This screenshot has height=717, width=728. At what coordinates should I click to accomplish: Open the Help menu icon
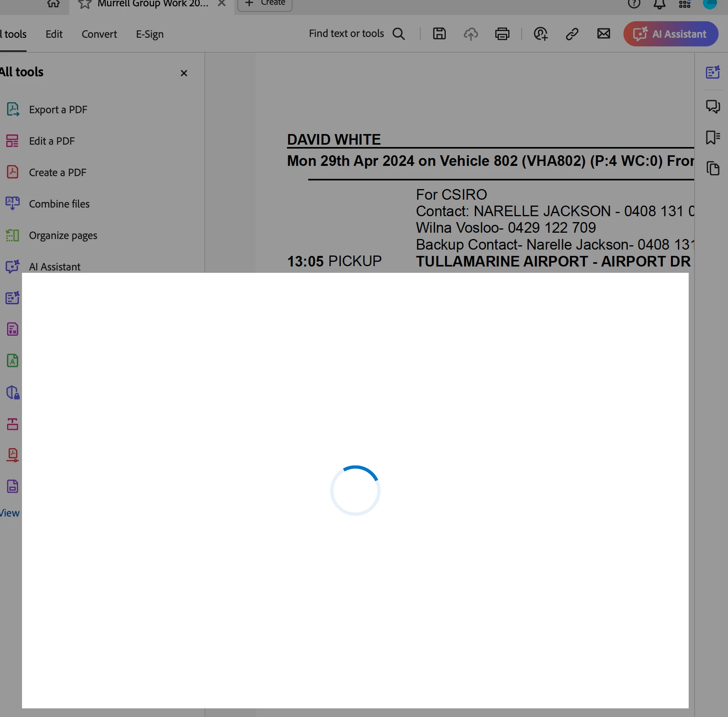pos(634,4)
